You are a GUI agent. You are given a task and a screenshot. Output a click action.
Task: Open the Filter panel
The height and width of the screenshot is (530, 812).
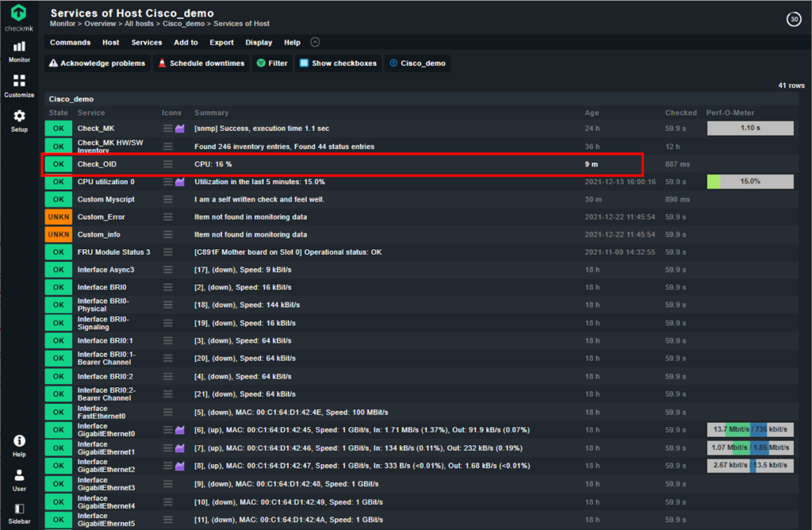pyautogui.click(x=273, y=63)
